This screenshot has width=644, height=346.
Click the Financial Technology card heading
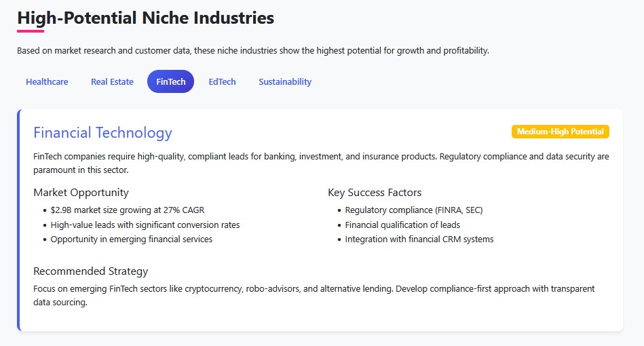click(x=102, y=133)
